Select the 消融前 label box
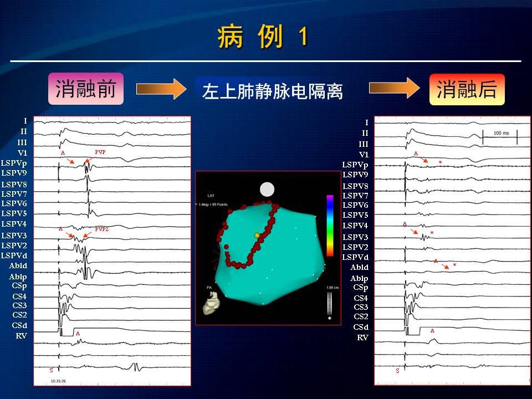This screenshot has width=532, height=399. pos(86,89)
